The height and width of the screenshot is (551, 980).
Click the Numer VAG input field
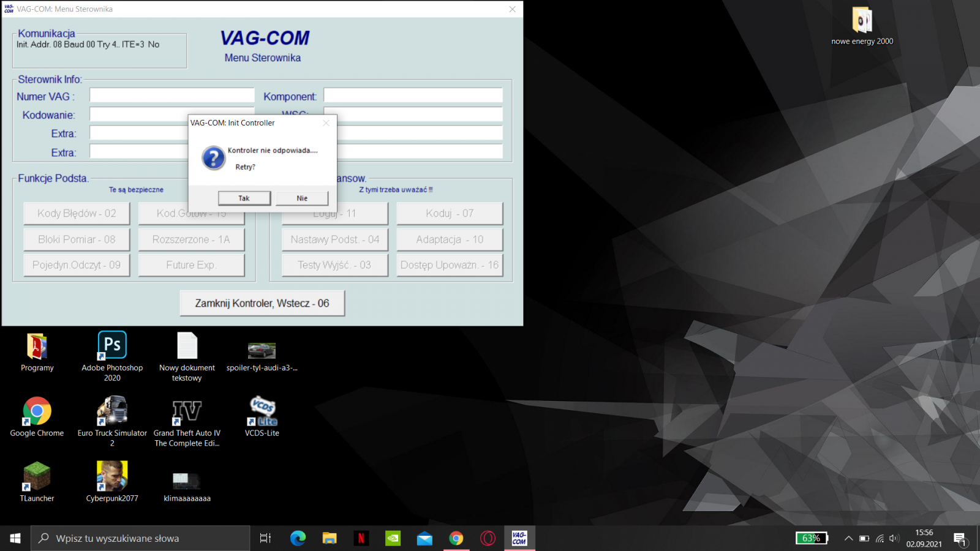(x=172, y=96)
